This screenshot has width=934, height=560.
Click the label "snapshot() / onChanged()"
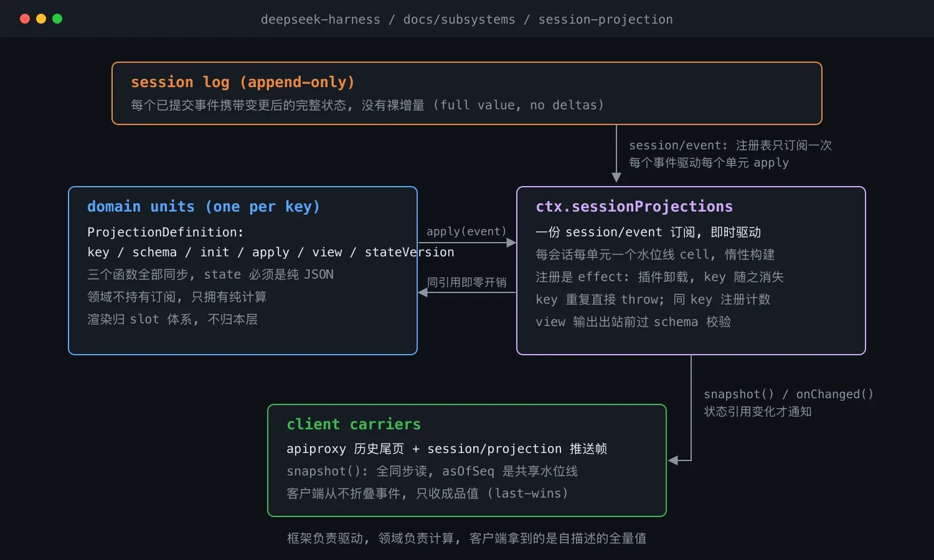788,394
